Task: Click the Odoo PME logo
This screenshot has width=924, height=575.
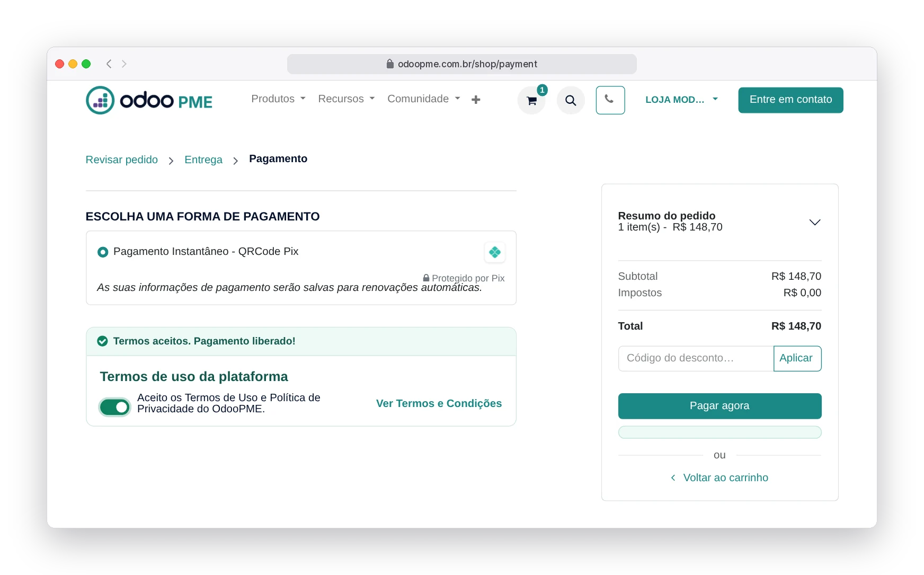Action: [149, 100]
